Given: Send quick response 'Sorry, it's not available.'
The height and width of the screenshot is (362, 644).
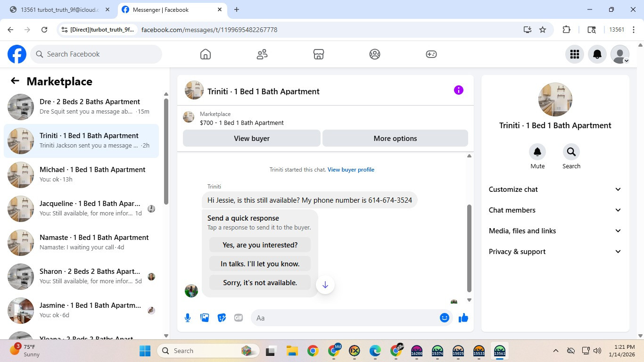Looking at the screenshot, I should tap(260, 283).
